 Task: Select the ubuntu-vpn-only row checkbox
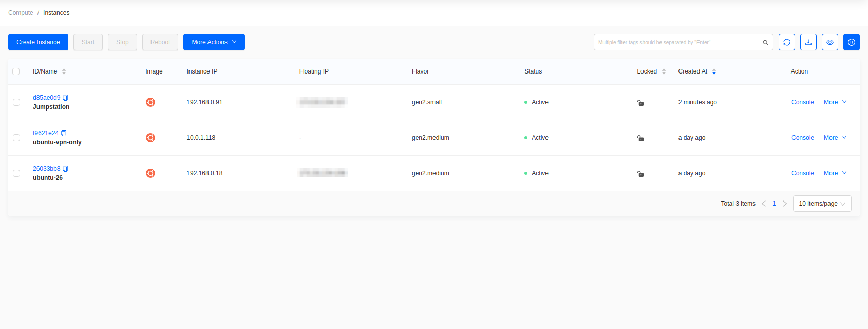click(16, 138)
